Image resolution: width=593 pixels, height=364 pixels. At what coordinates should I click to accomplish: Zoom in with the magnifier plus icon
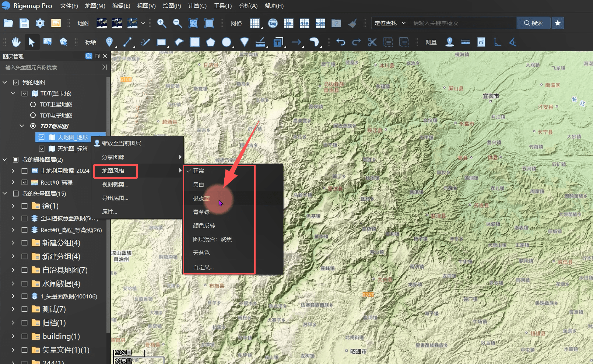point(162,23)
